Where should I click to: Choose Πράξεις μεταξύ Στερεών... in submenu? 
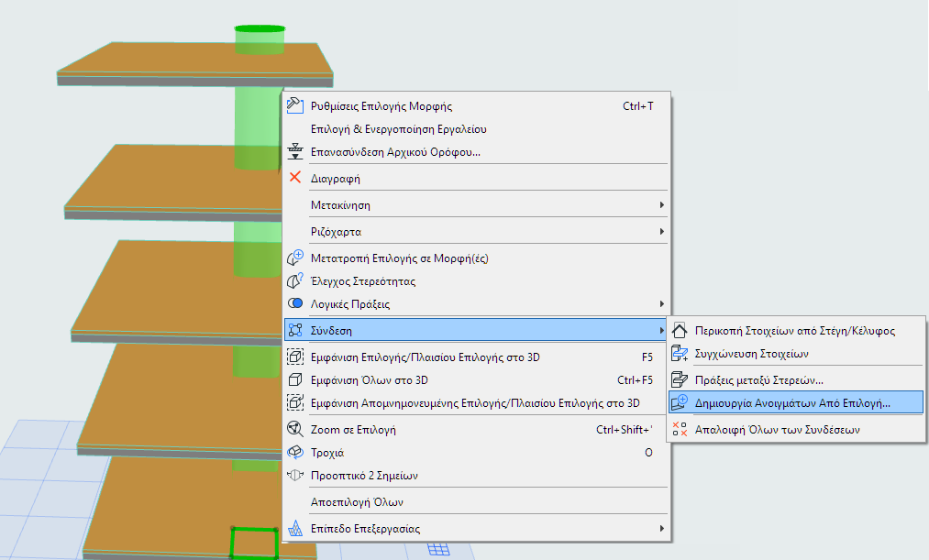click(x=796, y=380)
